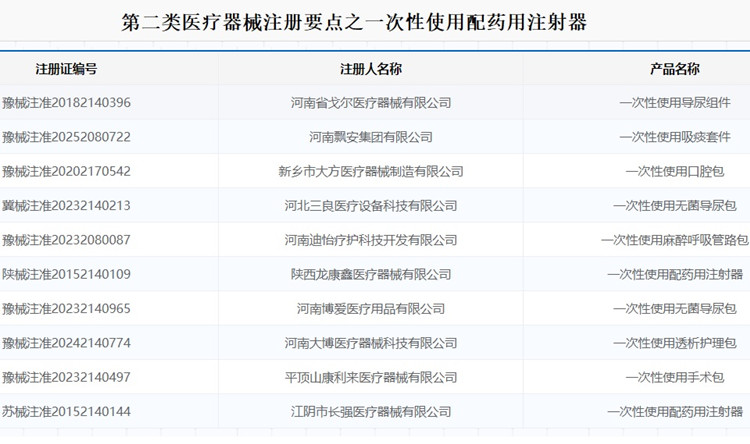Select registration number 豫械注准20232140965
The height and width of the screenshot is (444, 750).
point(66,309)
